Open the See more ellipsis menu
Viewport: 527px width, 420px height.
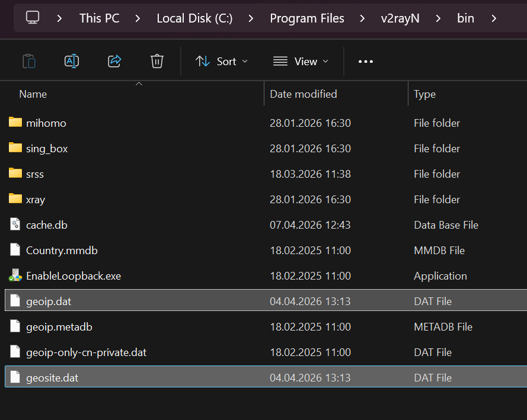366,61
